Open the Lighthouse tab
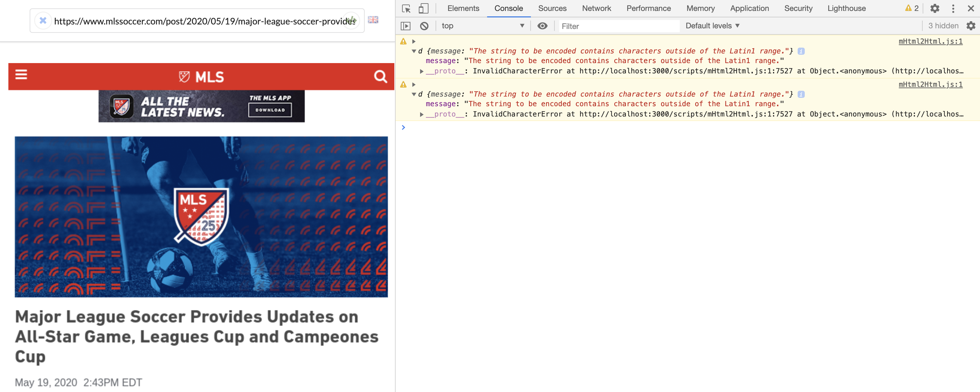This screenshot has height=392, width=980. (x=847, y=8)
